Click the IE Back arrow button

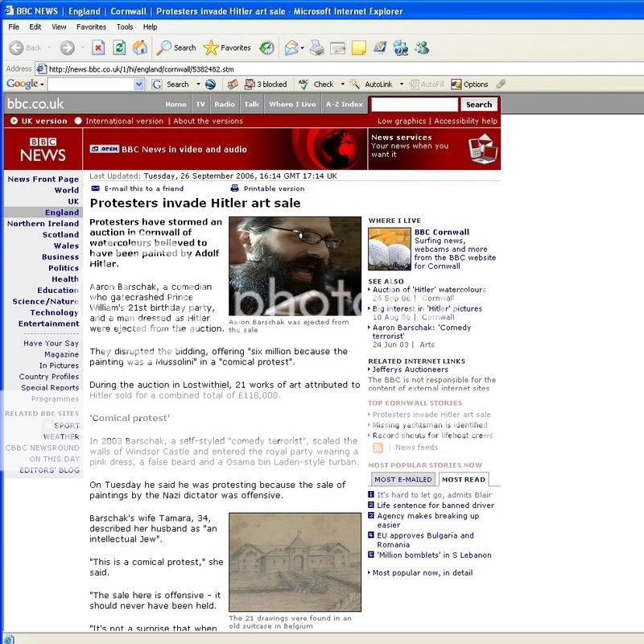(16, 47)
